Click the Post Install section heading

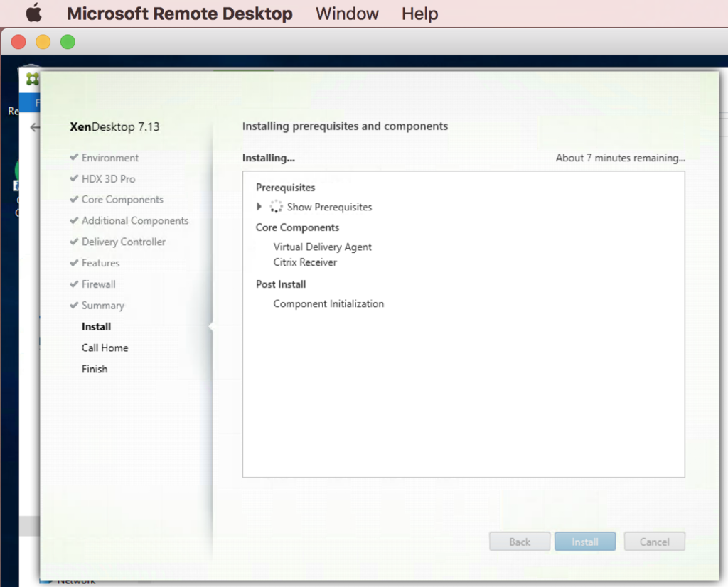281,284
